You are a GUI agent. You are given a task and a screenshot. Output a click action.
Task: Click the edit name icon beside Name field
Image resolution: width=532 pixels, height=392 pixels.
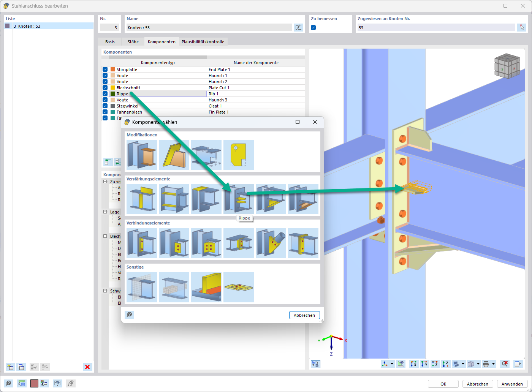pos(298,27)
